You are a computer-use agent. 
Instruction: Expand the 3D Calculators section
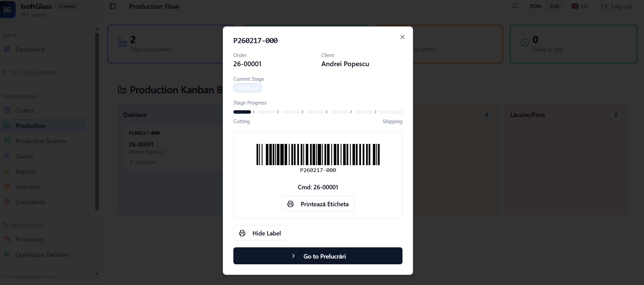[42, 73]
